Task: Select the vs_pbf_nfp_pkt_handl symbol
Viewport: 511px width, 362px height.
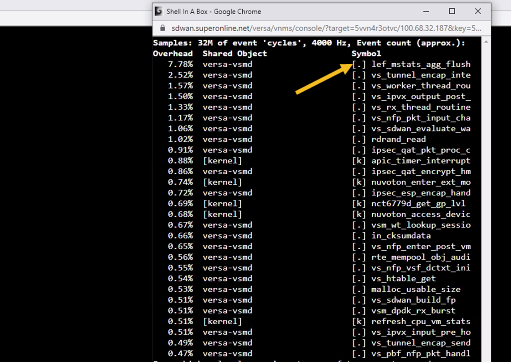Action: 421,353
